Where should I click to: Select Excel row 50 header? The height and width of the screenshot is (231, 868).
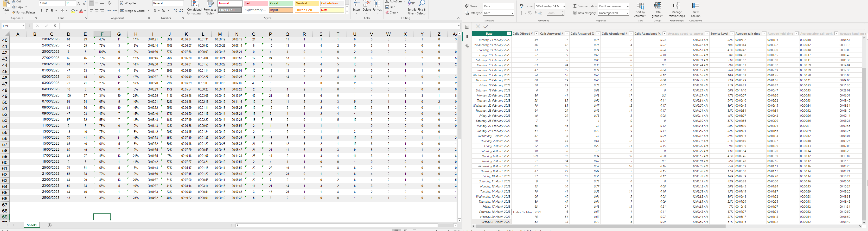(x=5, y=102)
